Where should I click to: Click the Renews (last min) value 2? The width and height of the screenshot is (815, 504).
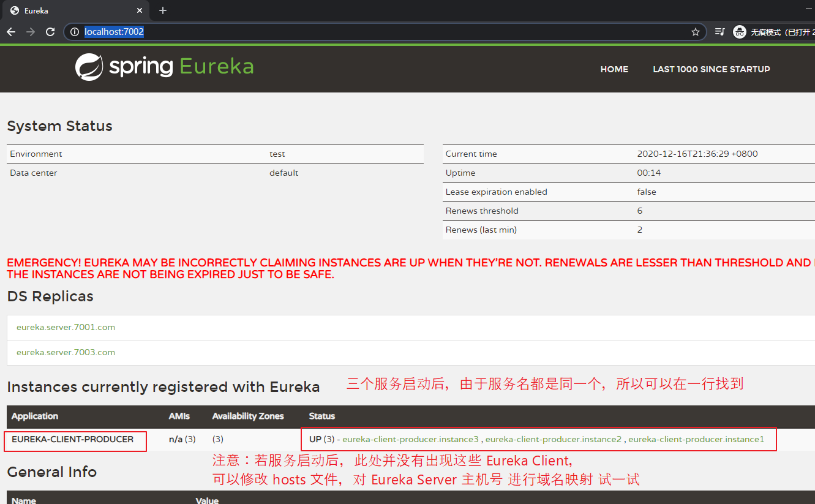640,230
